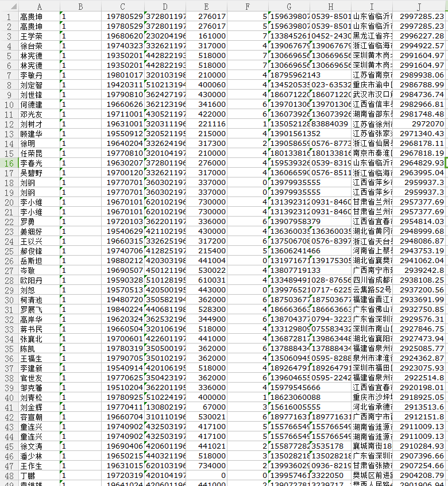Click cell with name 潘少林

tap(39, 456)
